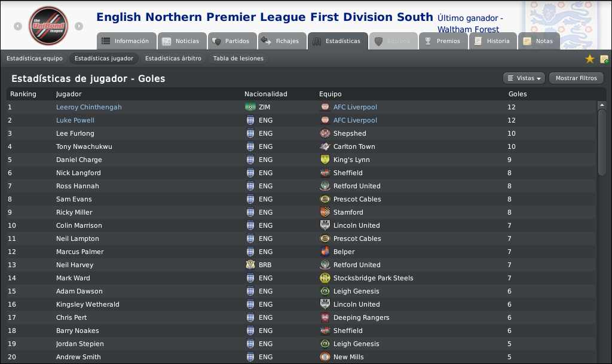Click the Mostrar Filtros button
612x364 pixels.
(576, 78)
